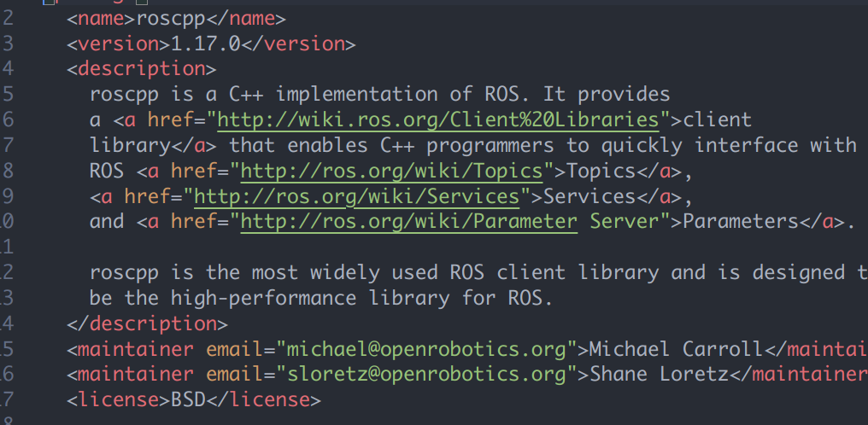Click the words 'widely used' on line 12
Viewport: 868px width, 425px height.
point(374,273)
